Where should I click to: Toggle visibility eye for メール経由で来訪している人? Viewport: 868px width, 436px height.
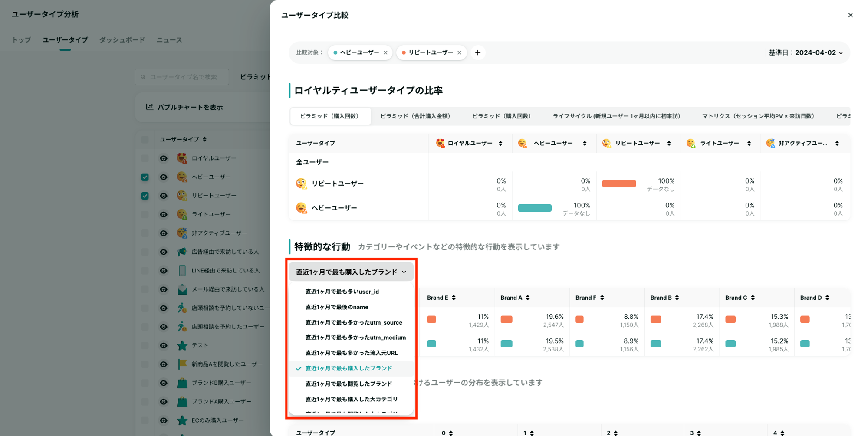tap(164, 289)
